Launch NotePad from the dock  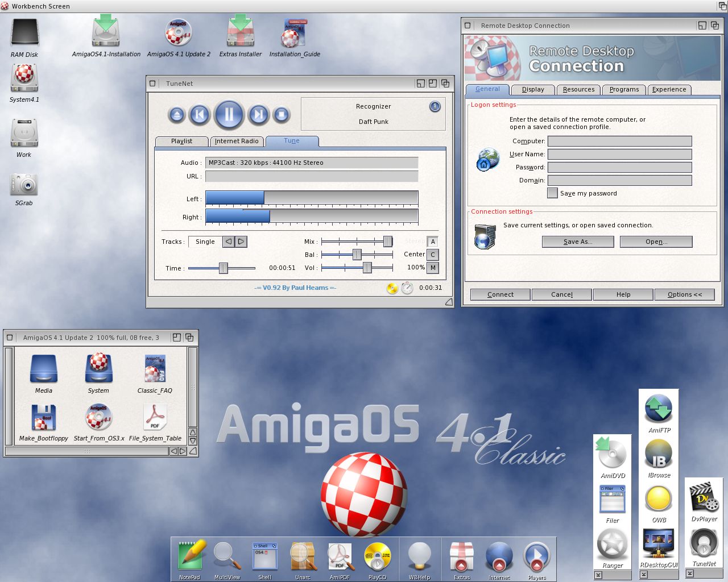[x=191, y=555]
